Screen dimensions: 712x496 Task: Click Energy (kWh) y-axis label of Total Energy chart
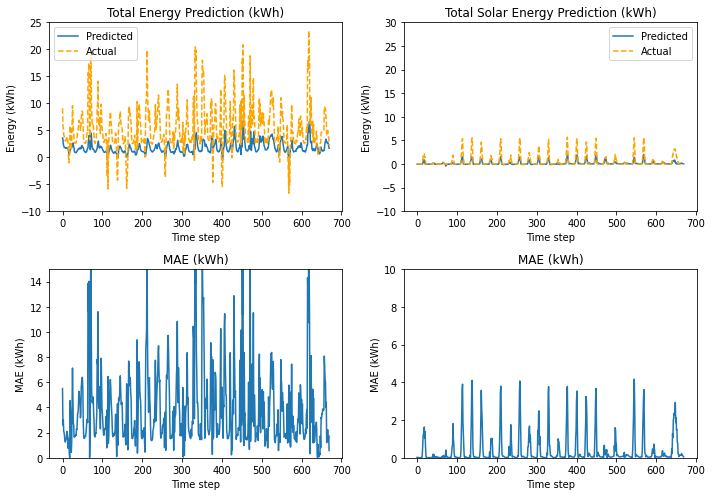point(10,119)
